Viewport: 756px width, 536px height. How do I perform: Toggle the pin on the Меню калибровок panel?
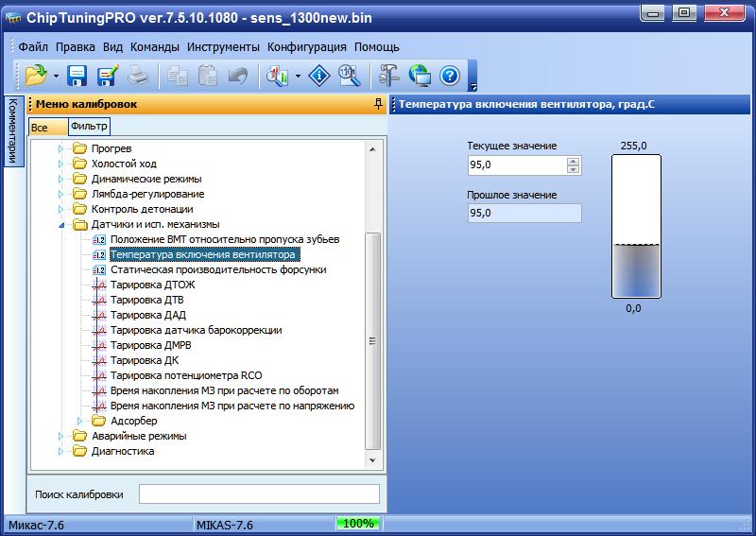click(x=379, y=104)
